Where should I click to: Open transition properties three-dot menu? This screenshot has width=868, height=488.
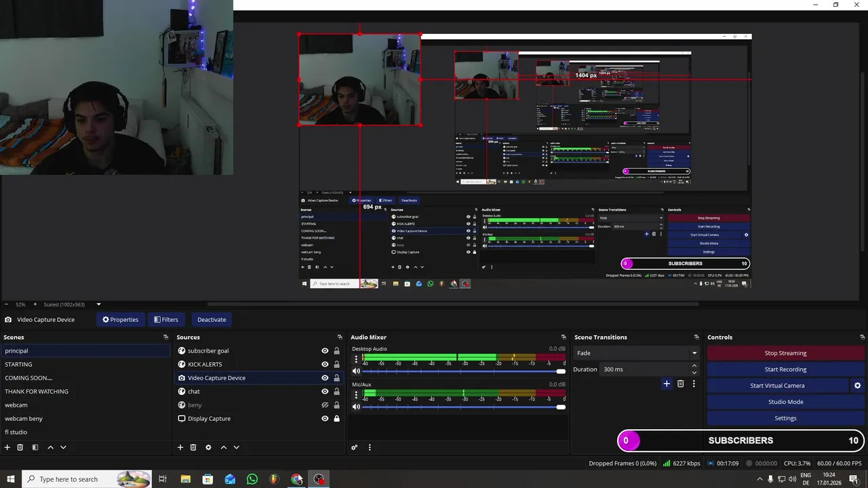point(694,384)
